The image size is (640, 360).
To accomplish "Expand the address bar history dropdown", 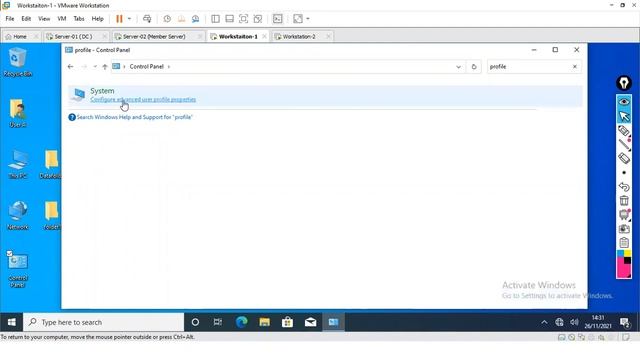I will click(x=458, y=67).
